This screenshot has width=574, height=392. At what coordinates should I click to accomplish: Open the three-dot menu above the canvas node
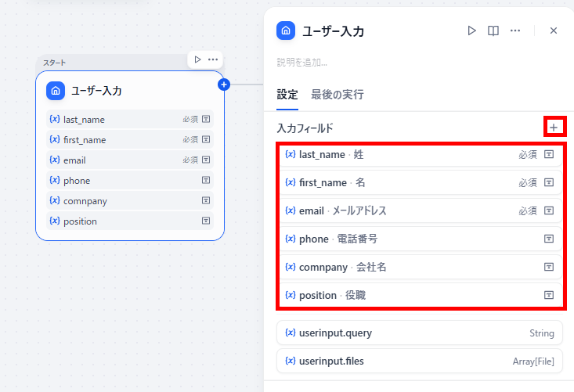point(213,59)
